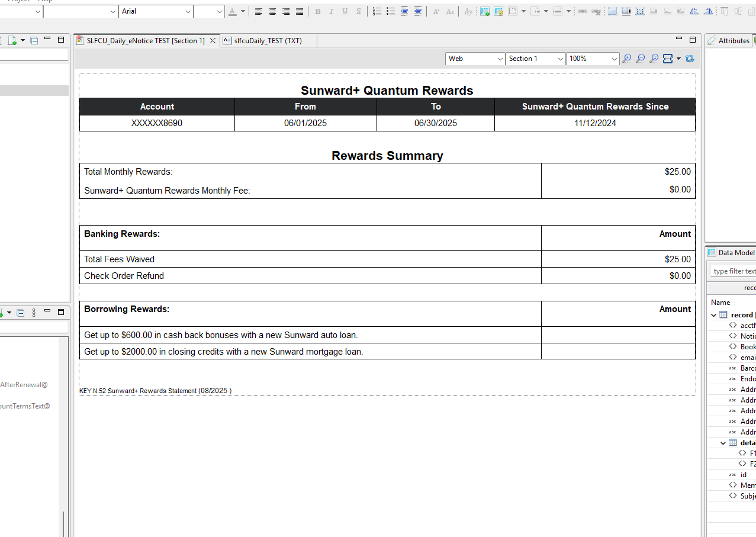Screen dimensions: 756x537
Task: Toggle underline text formatting
Action: pyautogui.click(x=345, y=11)
